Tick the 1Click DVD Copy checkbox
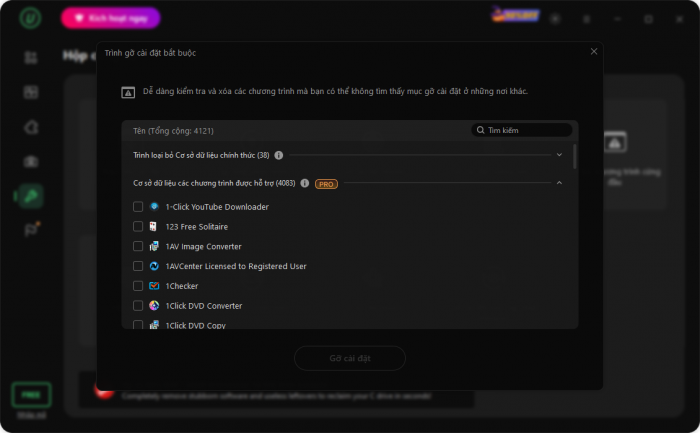700x433 pixels. (138, 325)
